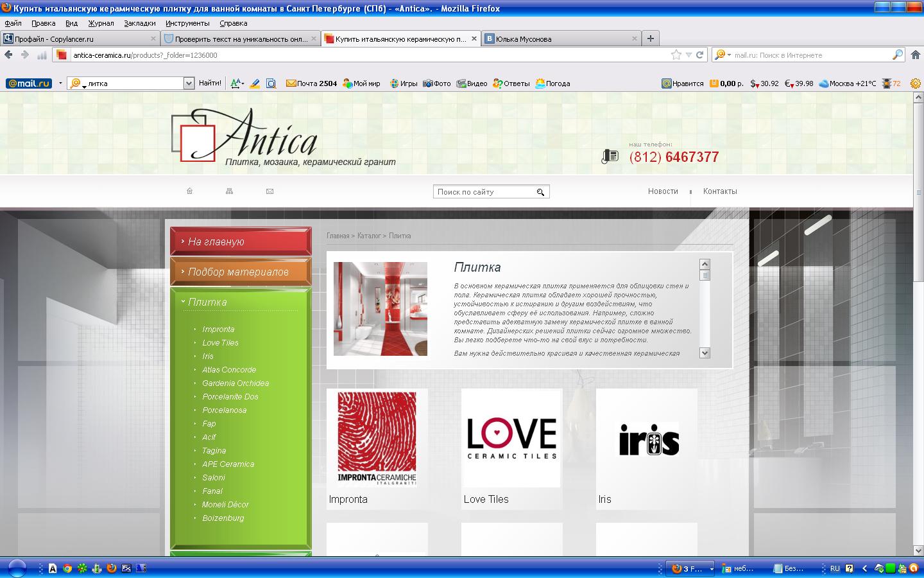Open Каталог in the breadcrumb

[x=369, y=236]
